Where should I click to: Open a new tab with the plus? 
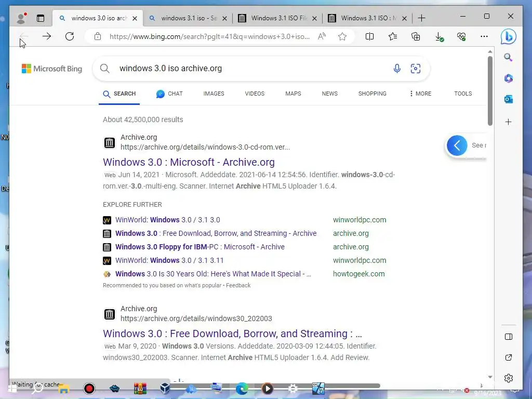(x=421, y=18)
